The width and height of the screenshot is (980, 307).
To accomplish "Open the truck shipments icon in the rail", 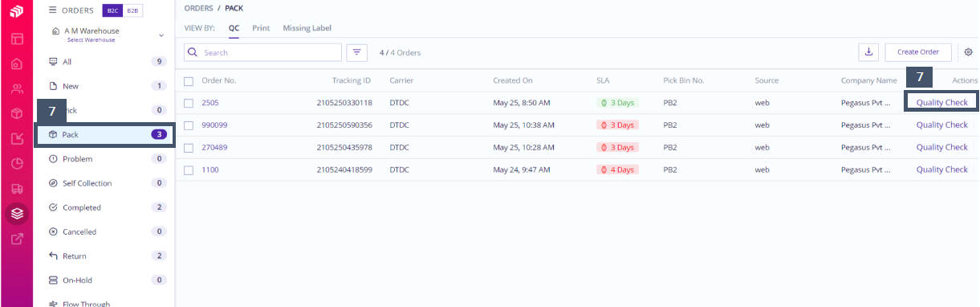I will point(17,188).
